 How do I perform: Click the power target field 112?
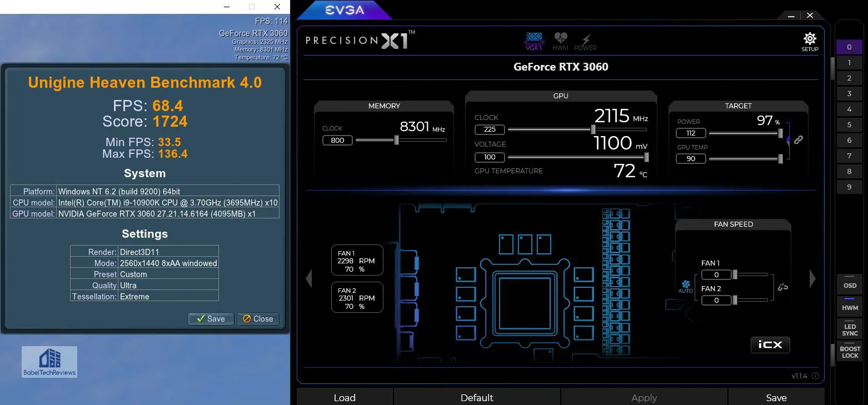click(x=691, y=133)
